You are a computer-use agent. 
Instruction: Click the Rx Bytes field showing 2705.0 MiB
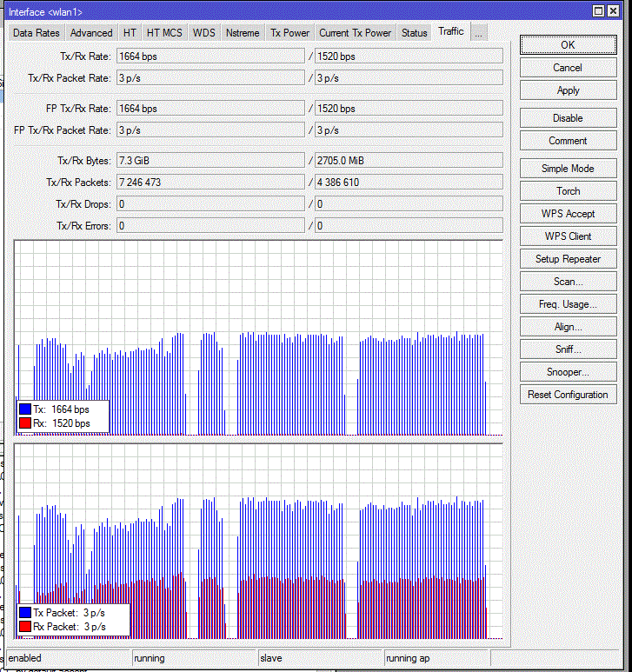[409, 161]
